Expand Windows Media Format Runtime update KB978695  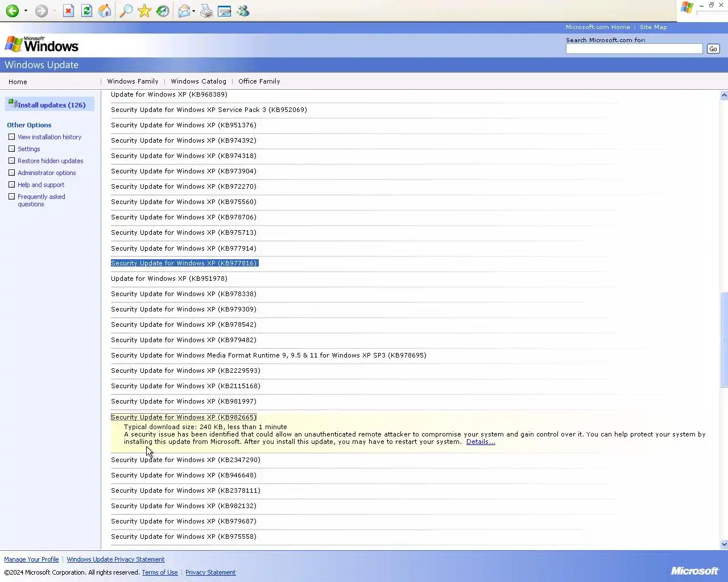(x=268, y=355)
